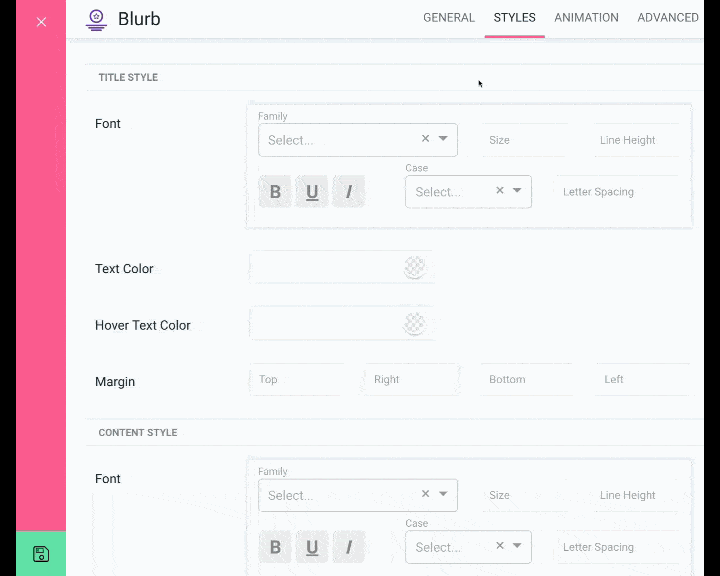
Task: Click the Blurb module icon in header
Action: [x=96, y=20]
